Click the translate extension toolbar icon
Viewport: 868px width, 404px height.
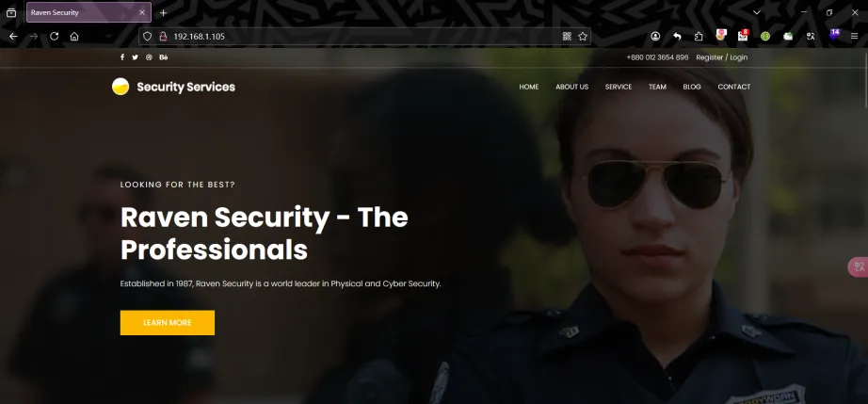(811, 37)
